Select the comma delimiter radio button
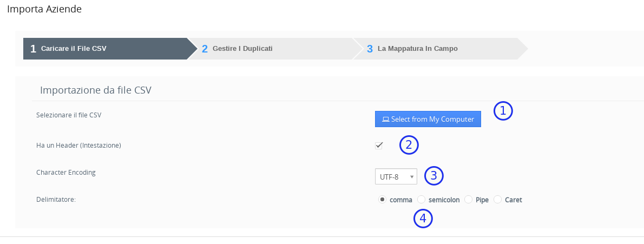The height and width of the screenshot is (244, 644). [x=382, y=200]
